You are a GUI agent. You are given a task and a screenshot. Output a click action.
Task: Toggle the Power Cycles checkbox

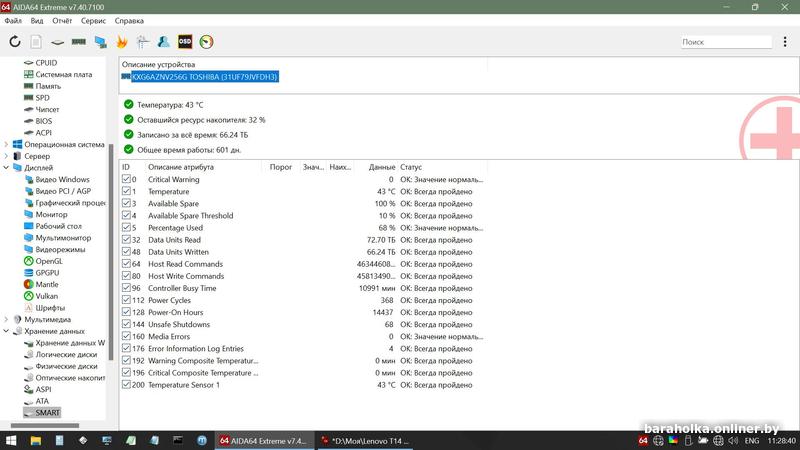pos(126,300)
